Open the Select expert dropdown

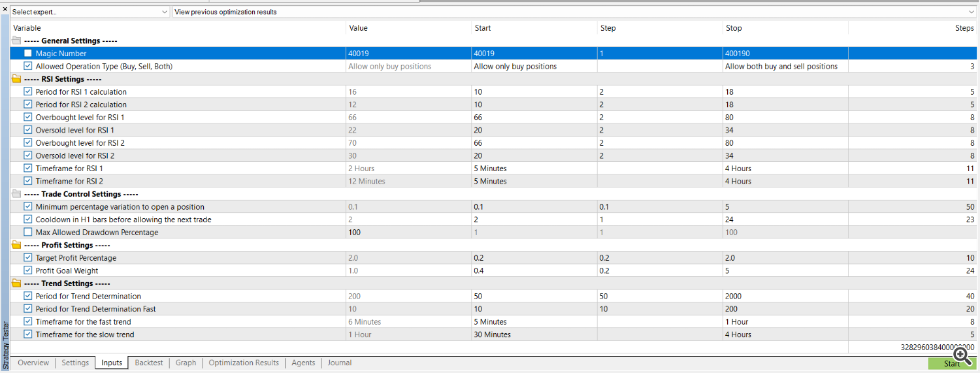click(90, 12)
